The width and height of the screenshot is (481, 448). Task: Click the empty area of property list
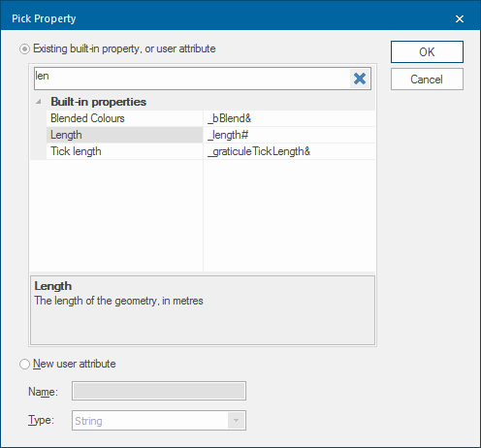click(x=203, y=215)
